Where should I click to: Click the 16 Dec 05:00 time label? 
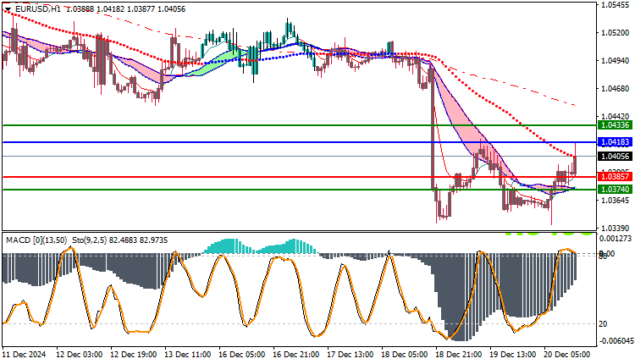pos(242,355)
